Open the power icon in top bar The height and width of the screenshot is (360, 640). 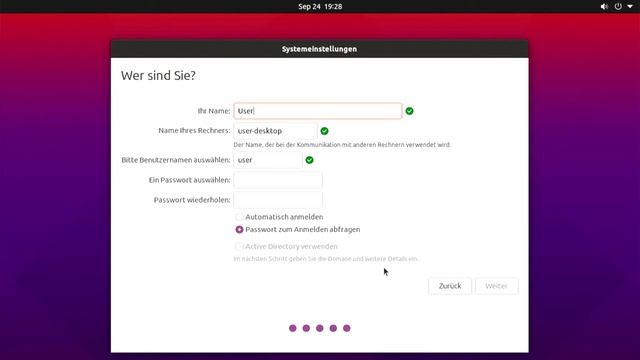618,7
